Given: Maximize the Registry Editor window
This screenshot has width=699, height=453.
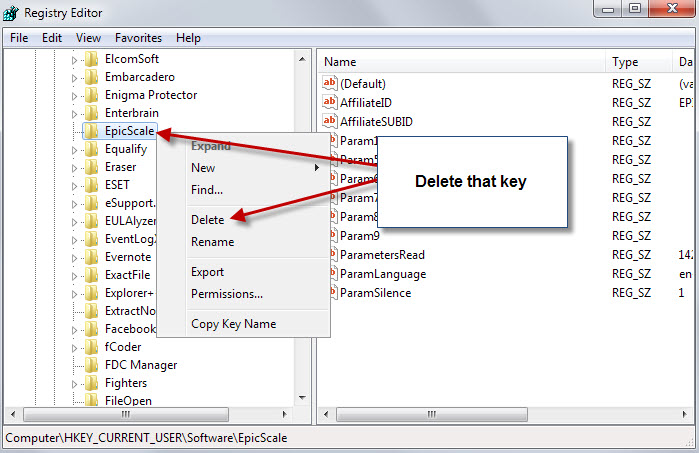Looking at the screenshot, I should click(635, 8).
